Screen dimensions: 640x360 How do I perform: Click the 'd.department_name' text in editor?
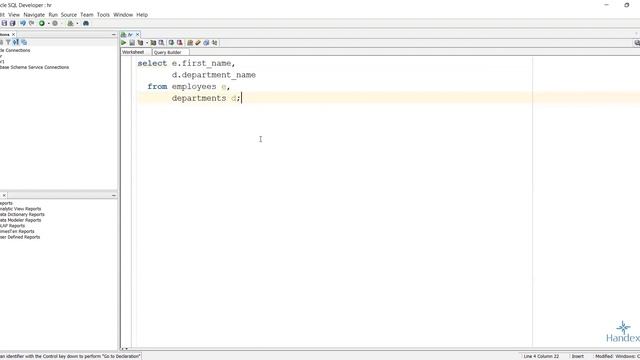pos(213,75)
